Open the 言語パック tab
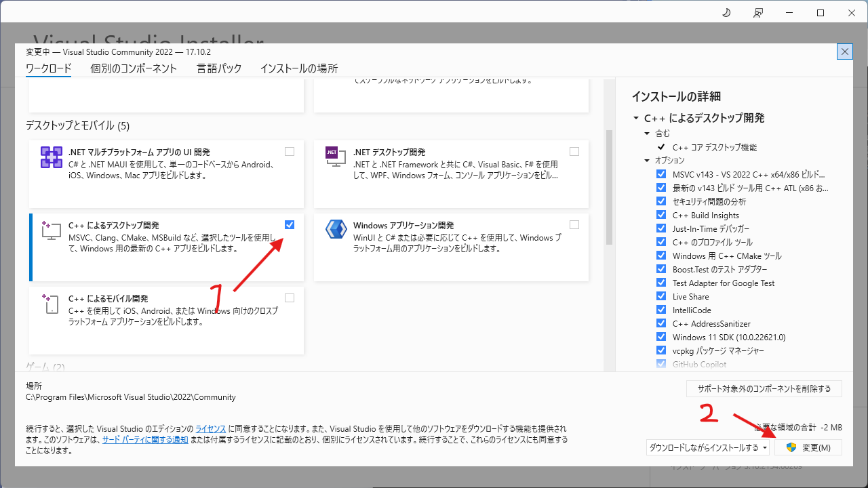 (x=219, y=68)
